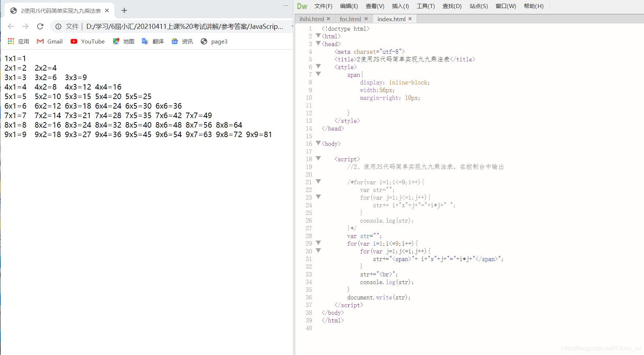Open the 翻译 bookmark
This screenshot has height=355, width=644.
[x=153, y=41]
